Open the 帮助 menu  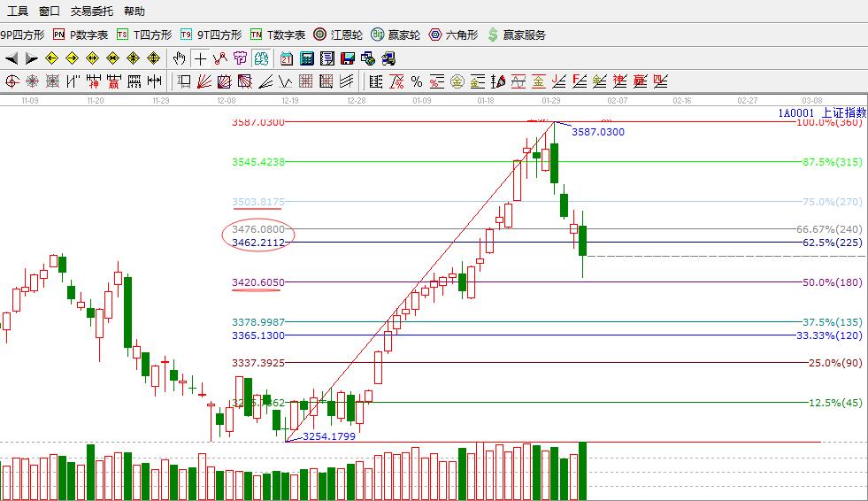point(134,12)
